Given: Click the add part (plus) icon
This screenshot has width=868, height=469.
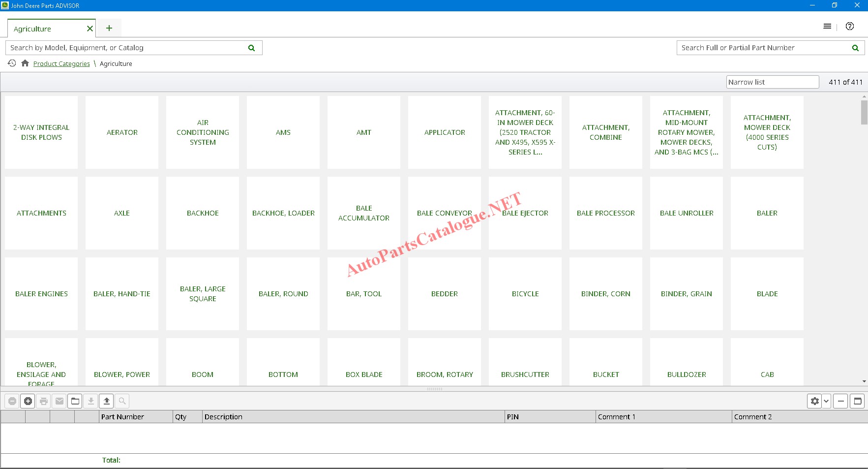Looking at the screenshot, I should click(28, 401).
